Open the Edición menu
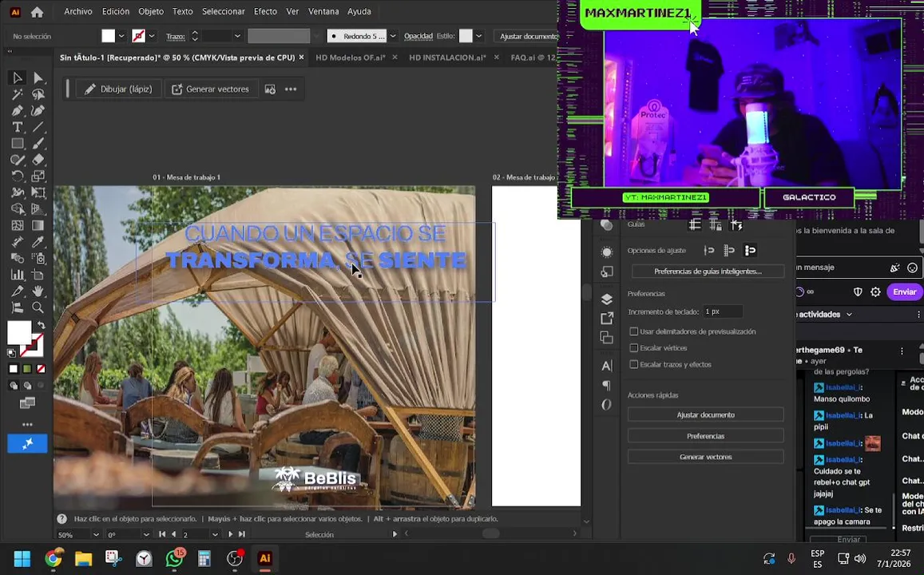The width and height of the screenshot is (924, 575). pos(116,11)
